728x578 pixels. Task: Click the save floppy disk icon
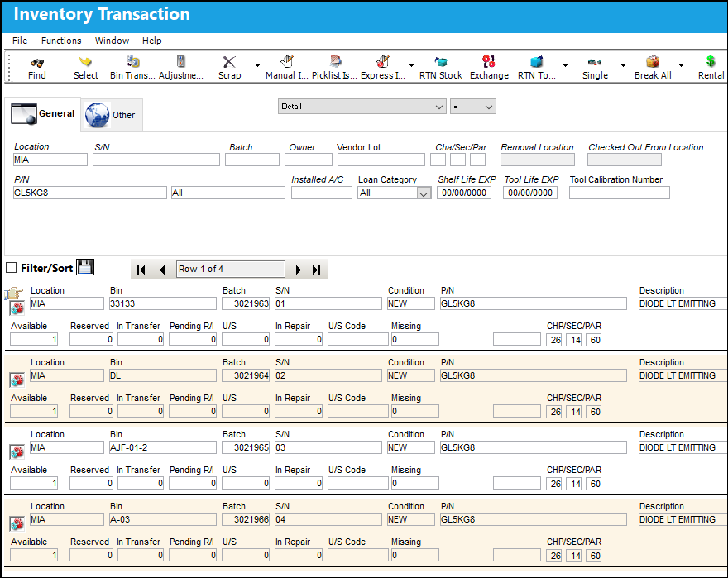85,267
